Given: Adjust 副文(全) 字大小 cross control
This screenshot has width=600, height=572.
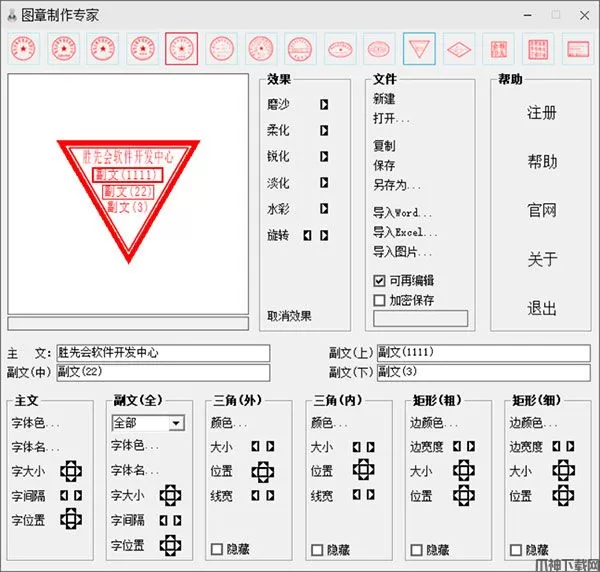Looking at the screenshot, I should [x=170, y=495].
